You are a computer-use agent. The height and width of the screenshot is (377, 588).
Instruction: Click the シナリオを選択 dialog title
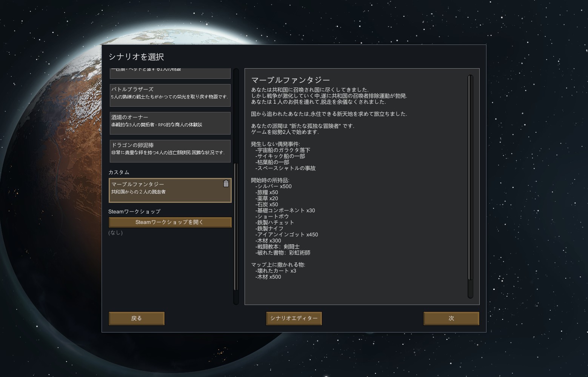(x=136, y=57)
